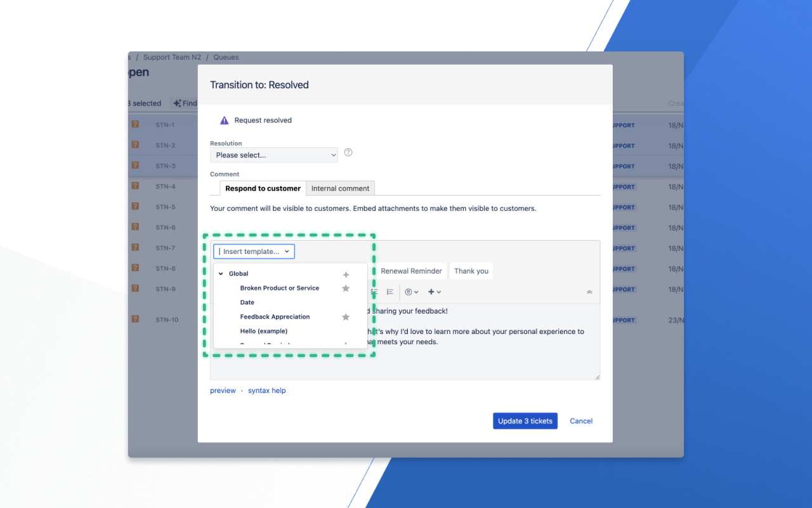This screenshot has width=812, height=508.
Task: Click the help icon next to Resolution
Action: pyautogui.click(x=348, y=152)
